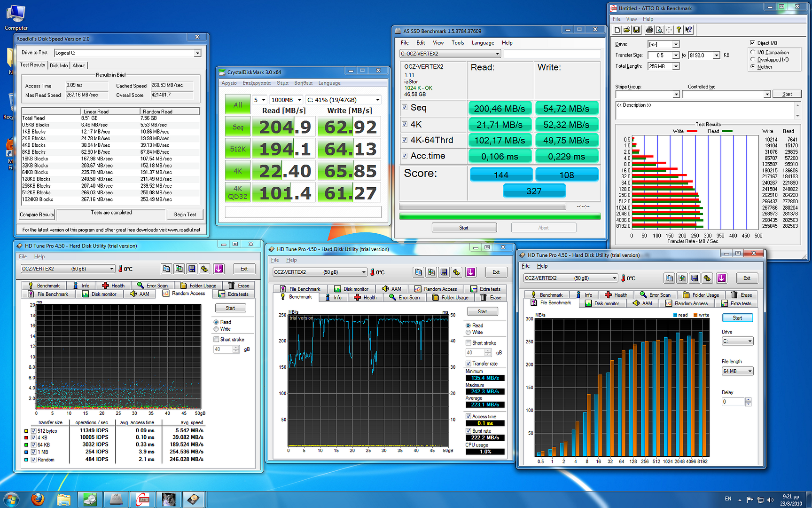Enable the Short stroke option in HD Tune
The image size is (812, 508).
point(216,339)
